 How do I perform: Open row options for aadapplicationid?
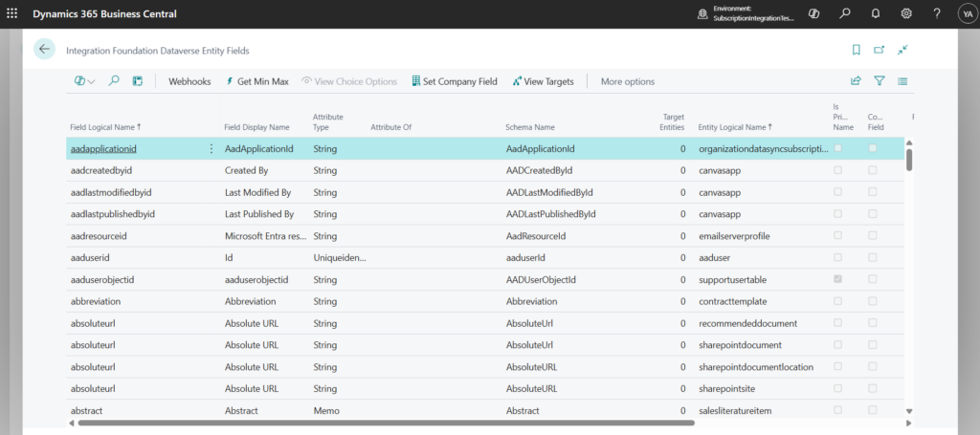[x=212, y=149]
